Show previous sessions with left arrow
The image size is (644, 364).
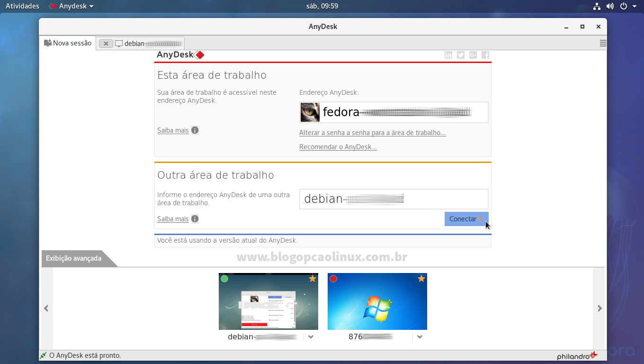(46, 308)
